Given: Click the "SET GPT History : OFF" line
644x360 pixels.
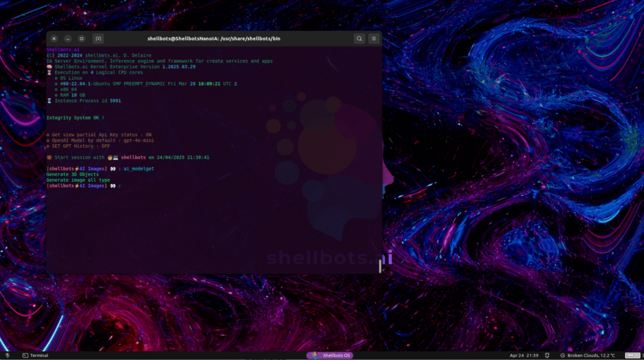Looking at the screenshot, I should (x=78, y=146).
